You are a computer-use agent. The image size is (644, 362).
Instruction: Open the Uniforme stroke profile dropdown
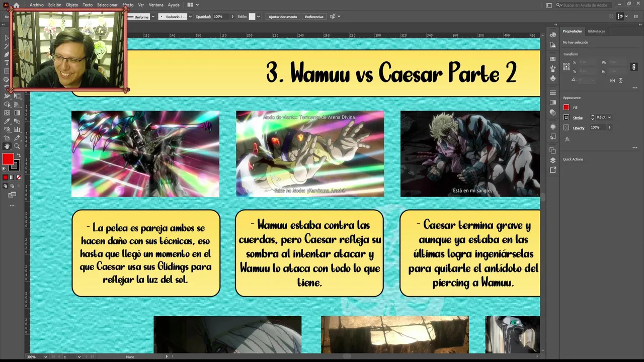tap(152, 17)
